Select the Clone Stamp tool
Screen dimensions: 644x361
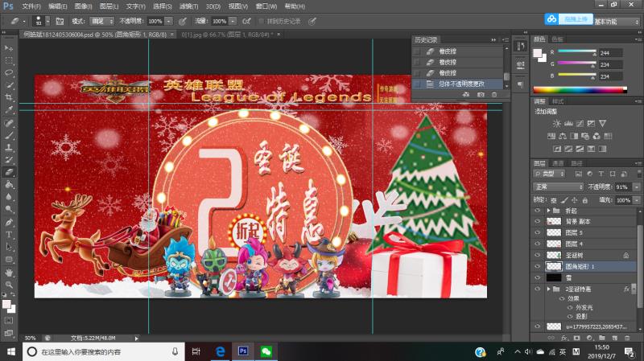[x=9, y=147]
